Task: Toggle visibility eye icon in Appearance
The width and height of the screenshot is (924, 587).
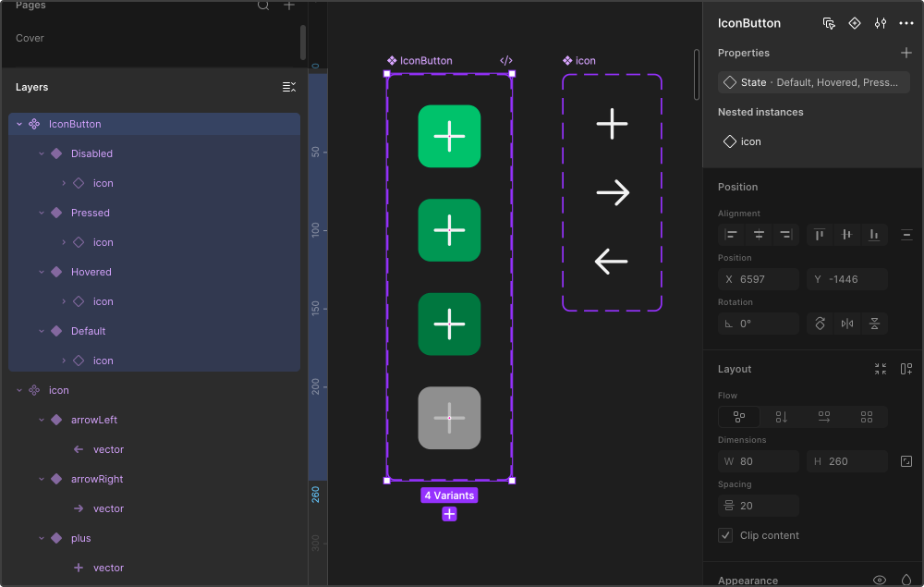Action: (x=880, y=580)
